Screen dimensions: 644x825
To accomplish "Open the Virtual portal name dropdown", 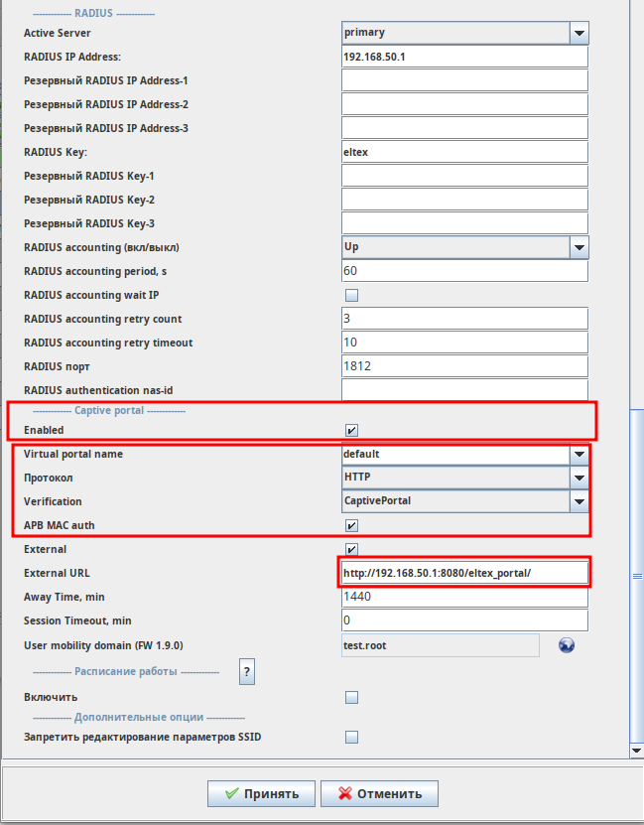I will click(x=580, y=455).
